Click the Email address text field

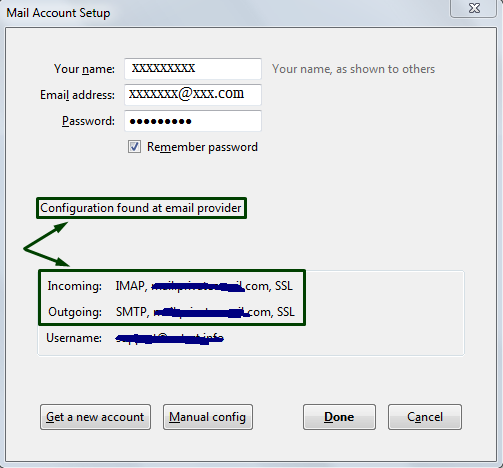pos(193,95)
